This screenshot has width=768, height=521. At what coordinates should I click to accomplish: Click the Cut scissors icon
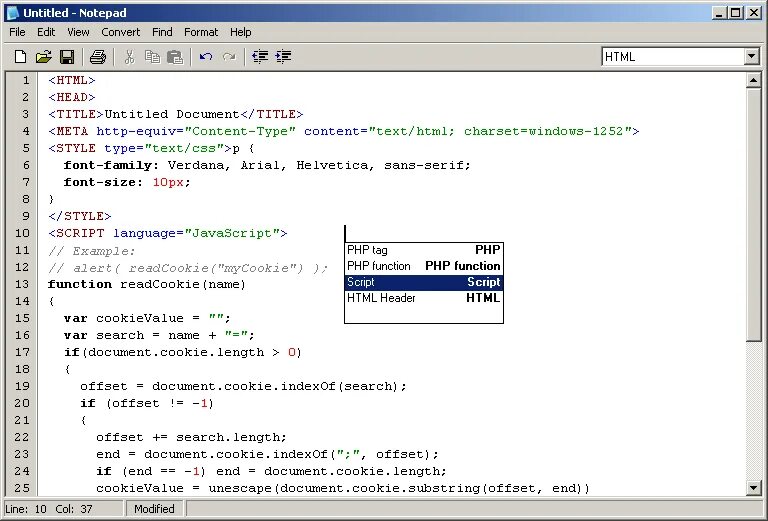129,57
